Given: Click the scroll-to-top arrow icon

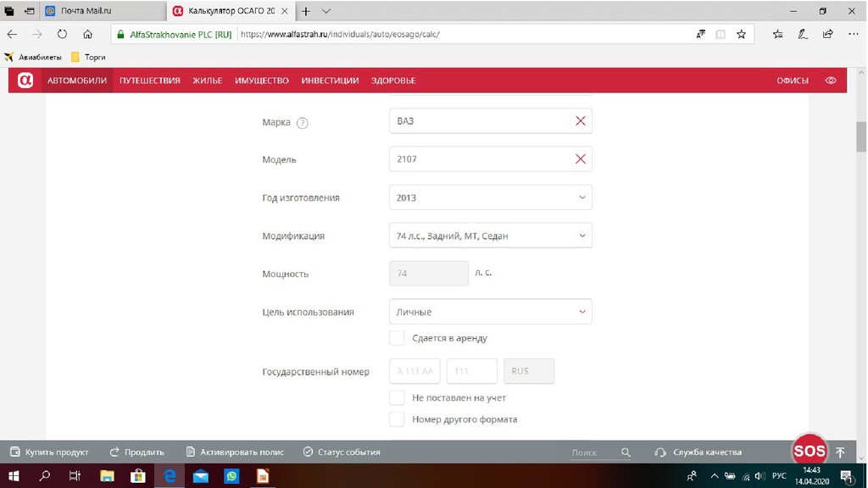Looking at the screenshot, I should 840,452.
